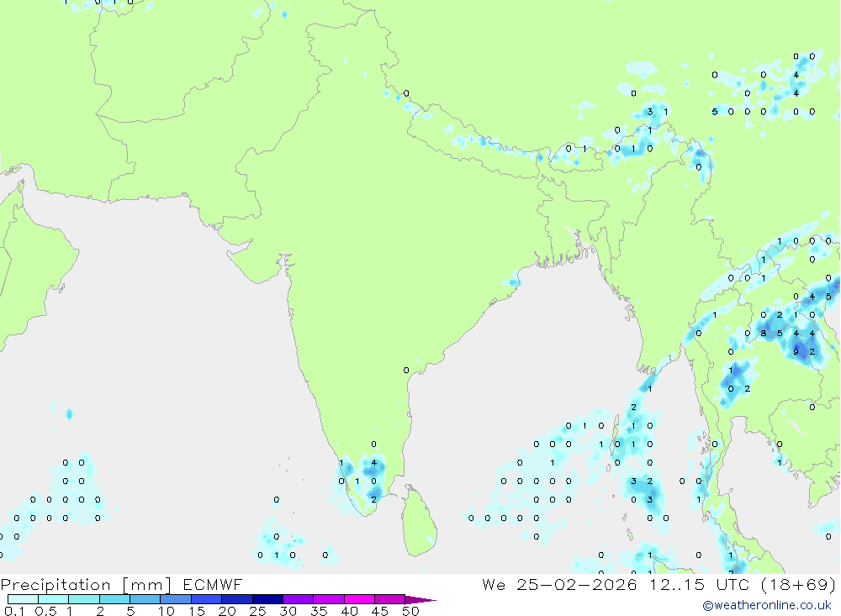
Task: Click the 'Precipitation [mm]' title text
Action: [x=87, y=584]
